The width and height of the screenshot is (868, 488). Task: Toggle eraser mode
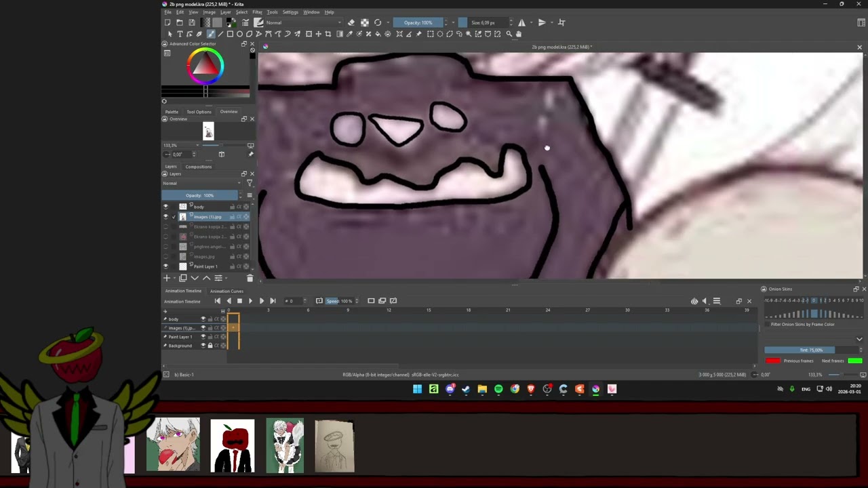351,22
